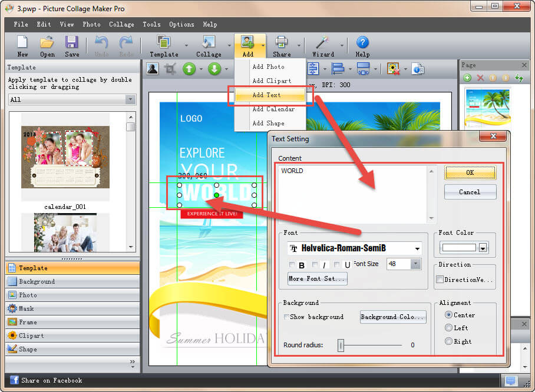This screenshot has width=535, height=392.
Task: Toggle the Underline checkbox
Action: tap(337, 264)
